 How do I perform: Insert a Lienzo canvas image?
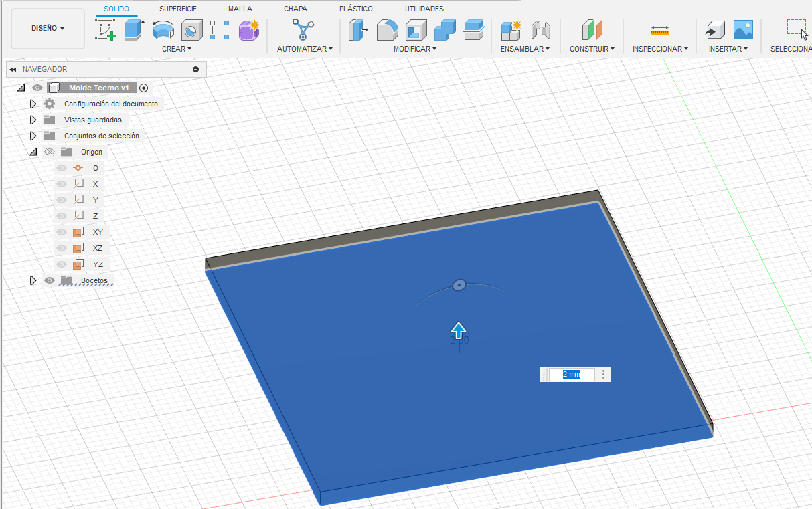click(x=743, y=29)
